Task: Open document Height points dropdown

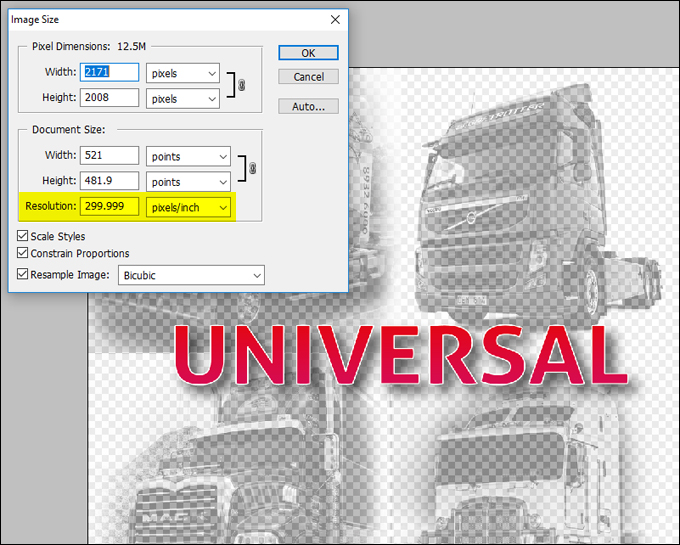Action: (x=188, y=182)
